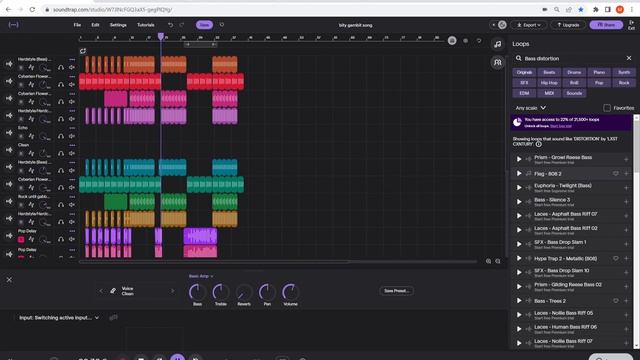Click the instrument icon of the Clean track

point(9,150)
